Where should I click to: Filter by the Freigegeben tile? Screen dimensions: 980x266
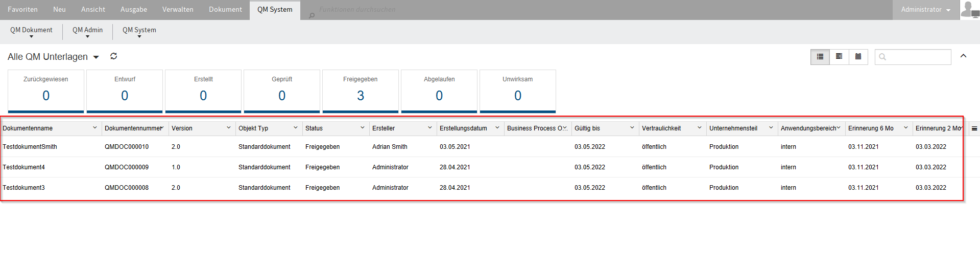click(360, 91)
